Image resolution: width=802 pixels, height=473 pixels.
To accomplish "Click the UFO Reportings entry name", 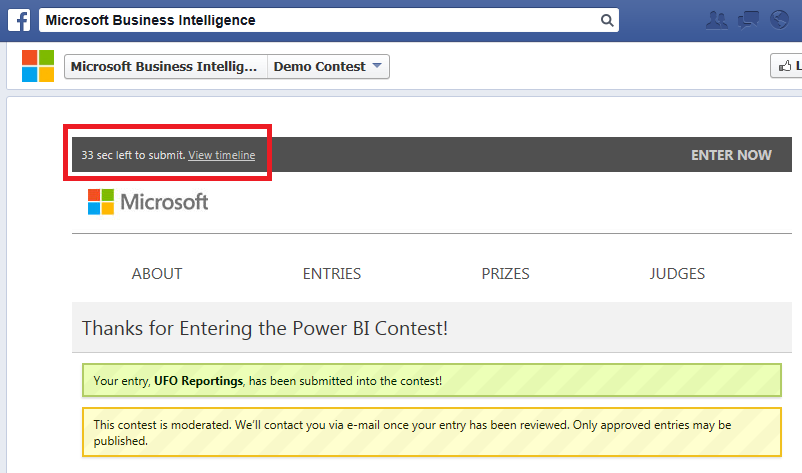I will pos(197,381).
